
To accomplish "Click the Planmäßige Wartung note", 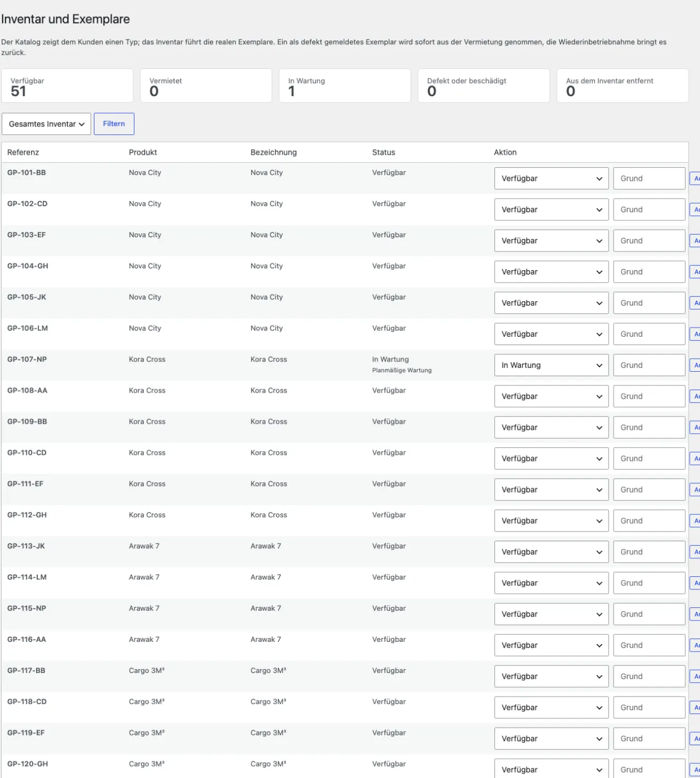I will pos(402,371).
